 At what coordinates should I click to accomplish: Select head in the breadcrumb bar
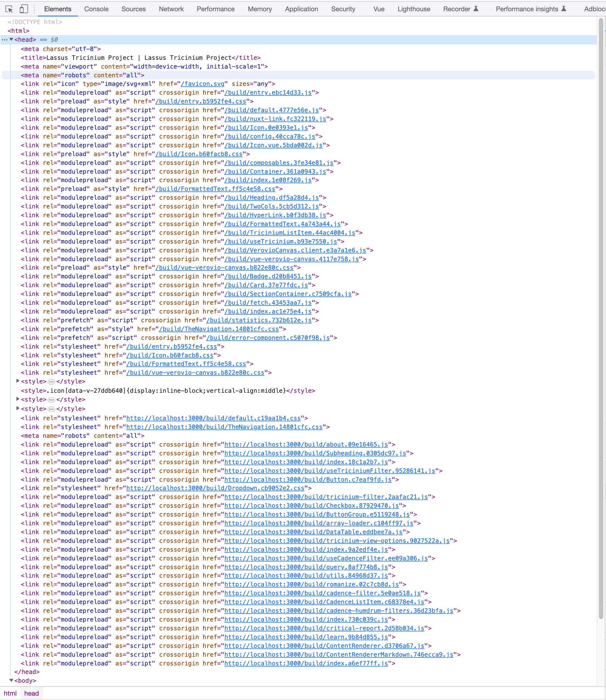pyautogui.click(x=32, y=693)
